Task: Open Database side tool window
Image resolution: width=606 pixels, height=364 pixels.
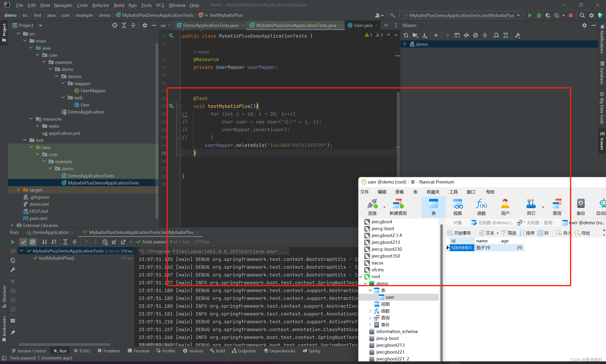Action: (602, 73)
